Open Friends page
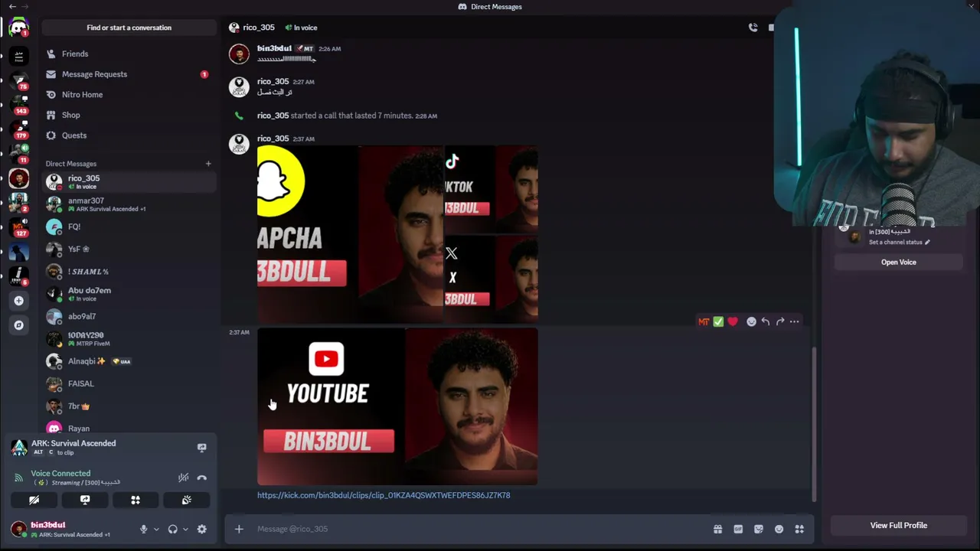Screen dimensions: 980x551 129,54
